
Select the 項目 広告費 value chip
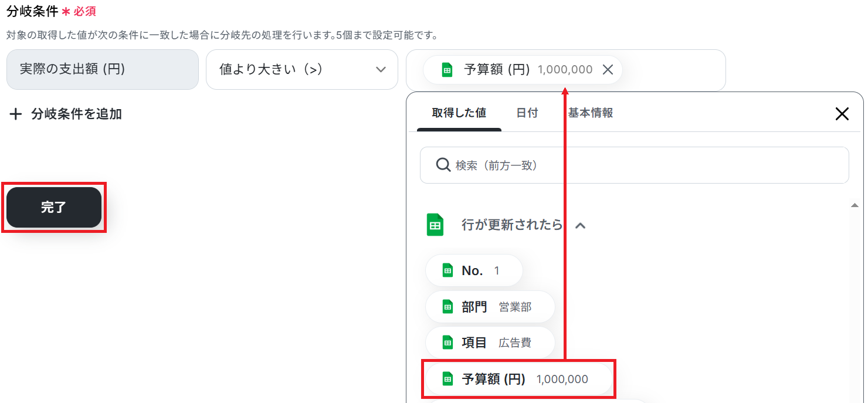point(490,343)
